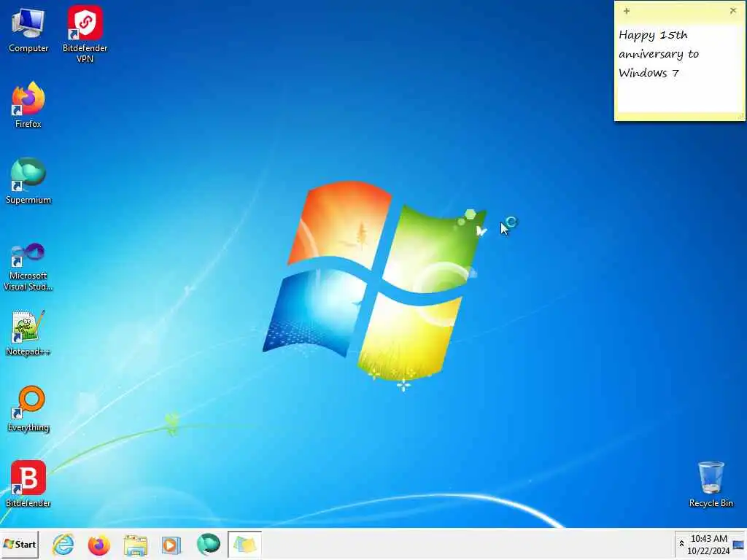This screenshot has height=560, width=747.
Task: Click the tray icon right of the clock
Action: tap(738, 544)
